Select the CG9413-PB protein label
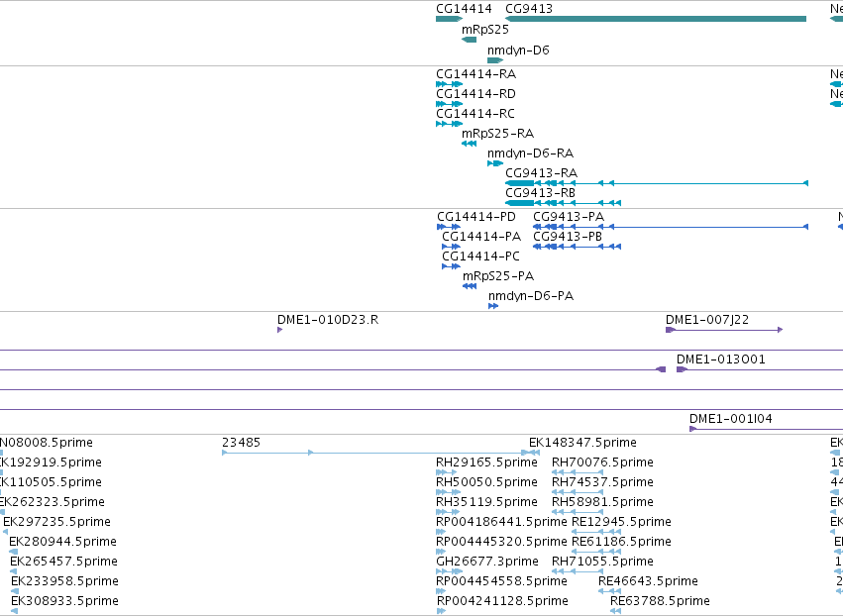 (568, 237)
